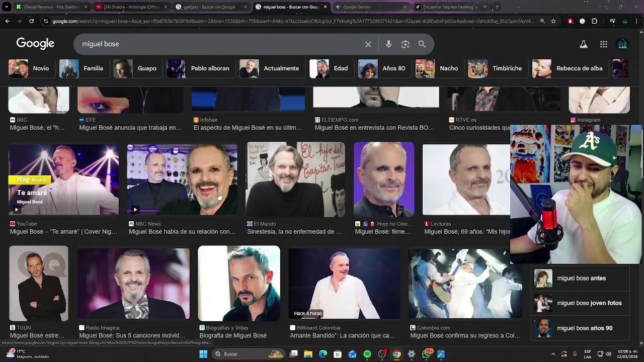Open File Explorer from the taskbar
Viewport: 644px width, 362px height.
(308, 354)
